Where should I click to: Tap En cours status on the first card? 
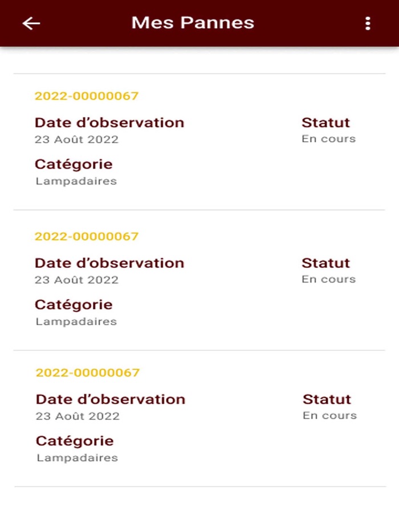(x=329, y=138)
